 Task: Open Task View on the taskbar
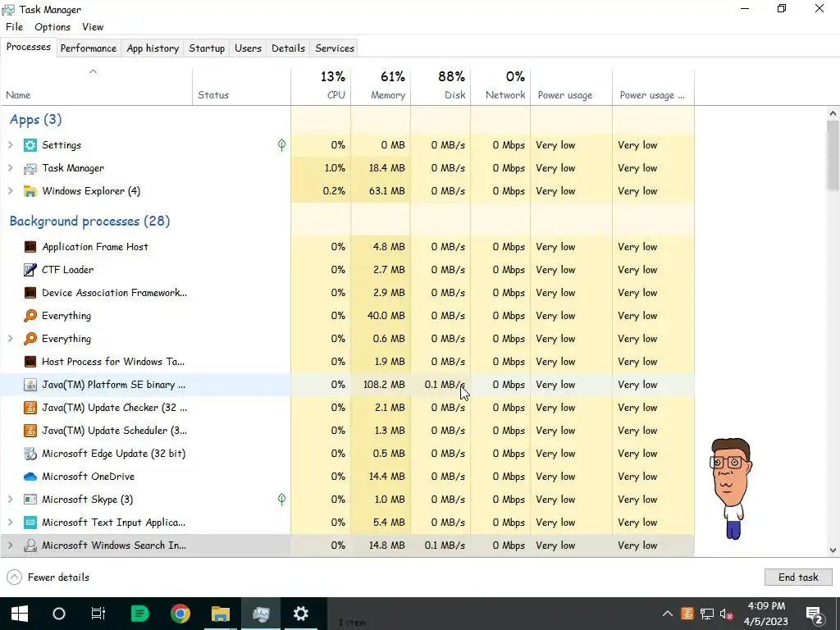[98, 614]
